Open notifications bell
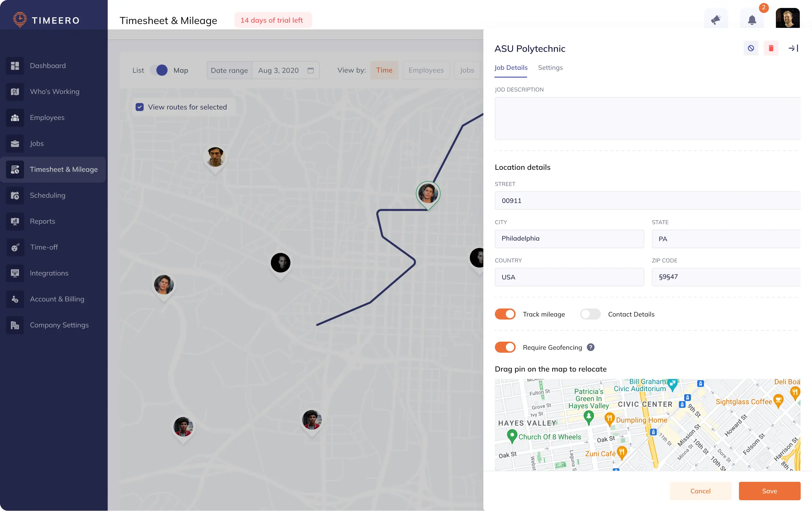Image resolution: width=812 pixels, height=511 pixels. click(752, 19)
